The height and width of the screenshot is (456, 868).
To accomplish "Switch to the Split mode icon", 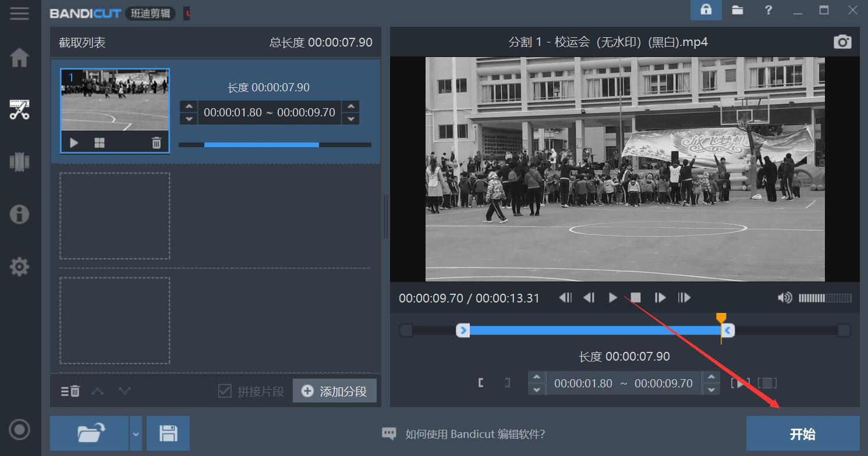I will pos(19,161).
